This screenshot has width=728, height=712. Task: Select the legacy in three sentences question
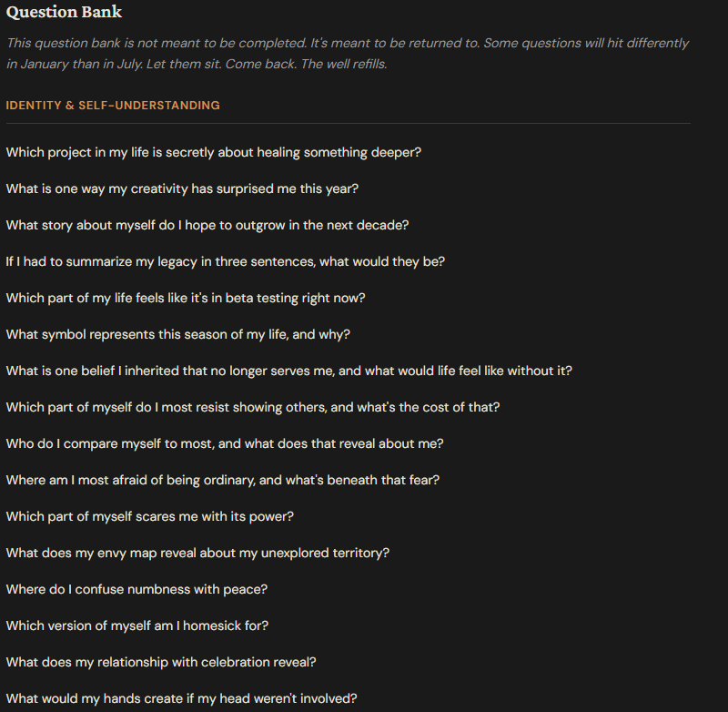click(x=225, y=261)
